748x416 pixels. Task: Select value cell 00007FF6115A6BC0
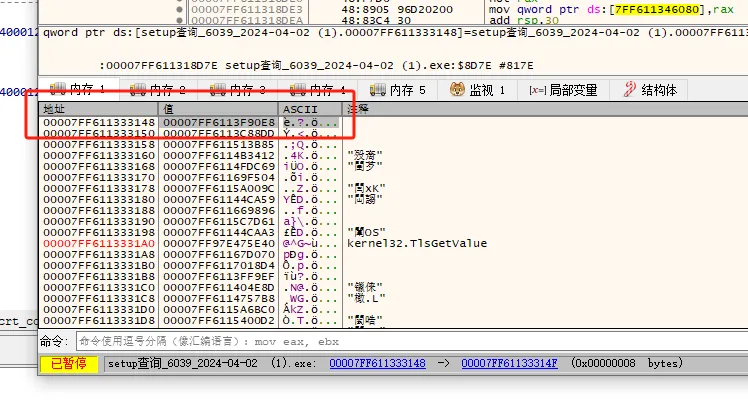(219, 310)
